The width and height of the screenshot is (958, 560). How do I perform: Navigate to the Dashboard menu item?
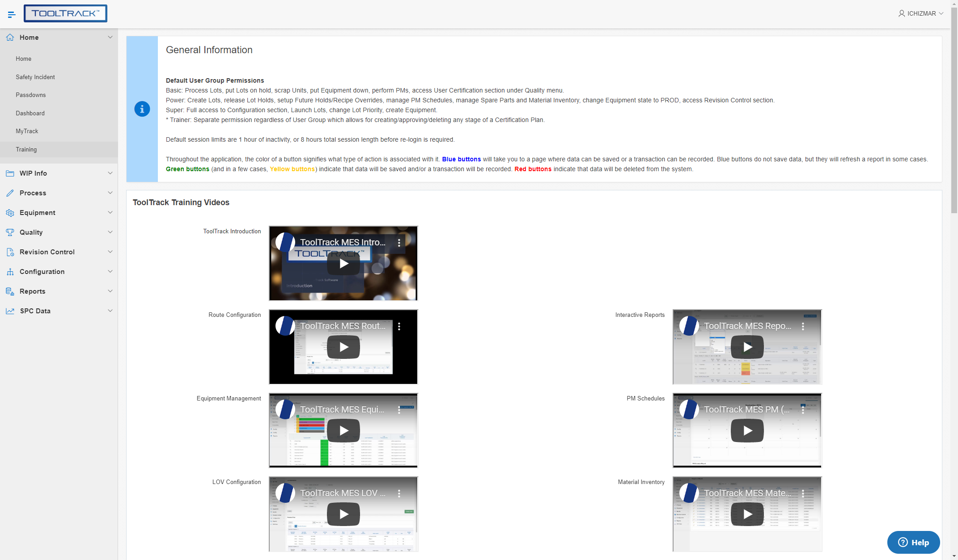pos(30,113)
